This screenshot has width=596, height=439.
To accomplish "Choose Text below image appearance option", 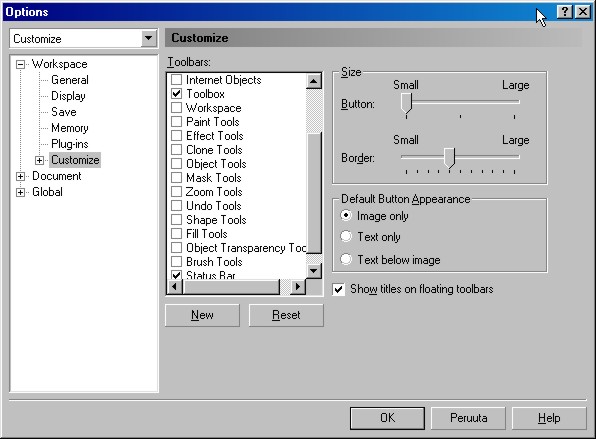I will pyautogui.click(x=346, y=260).
